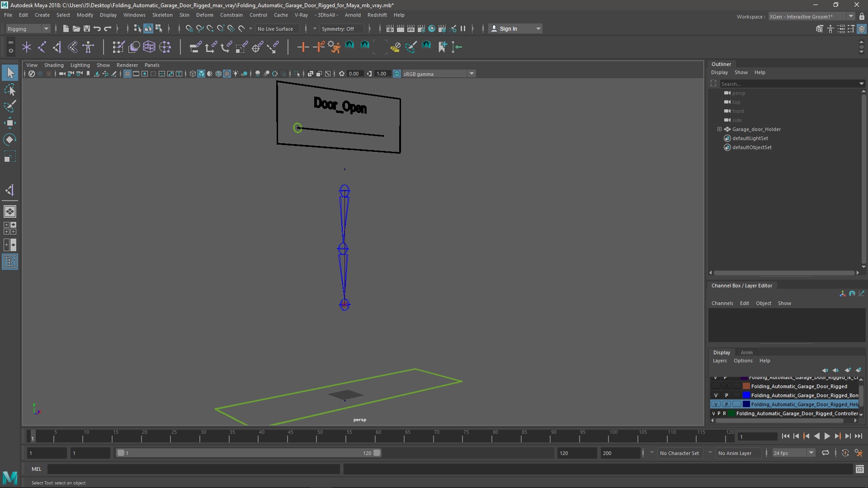Undo the last action via the toolbar arrow
Screen dimensions: 868x488
coord(97,28)
